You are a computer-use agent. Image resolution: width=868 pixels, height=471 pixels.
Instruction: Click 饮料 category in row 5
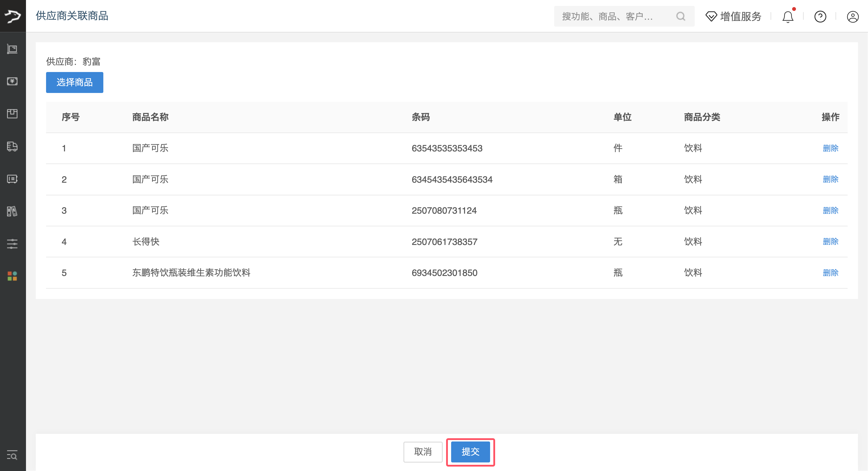coord(693,273)
